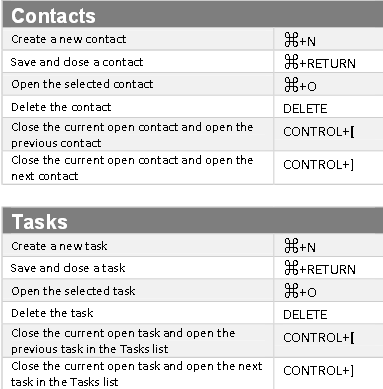The image size is (383, 389).
Task: Select 'Open the selected contact' row
Action: [x=193, y=84]
